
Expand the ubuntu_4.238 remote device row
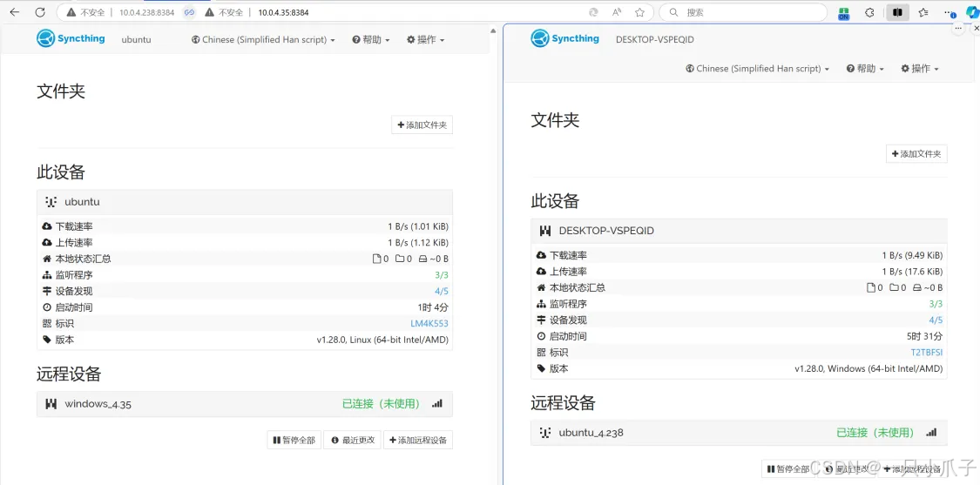pos(739,433)
